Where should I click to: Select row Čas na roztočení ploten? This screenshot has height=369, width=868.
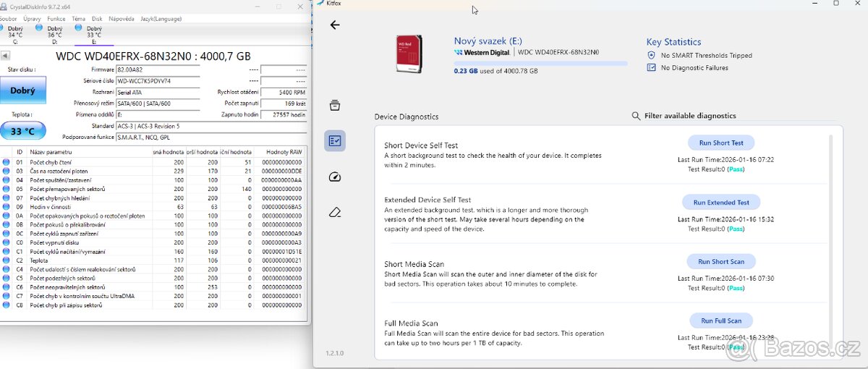[153, 171]
